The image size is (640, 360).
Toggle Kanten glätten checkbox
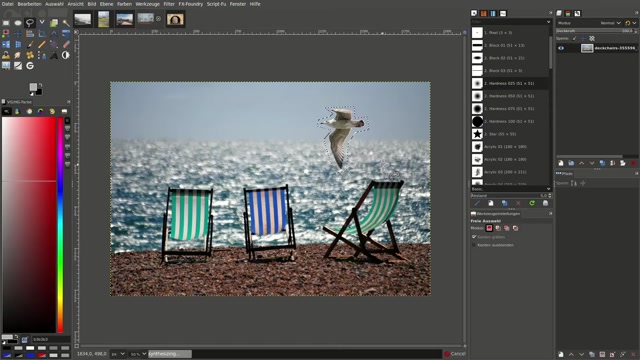click(x=474, y=237)
